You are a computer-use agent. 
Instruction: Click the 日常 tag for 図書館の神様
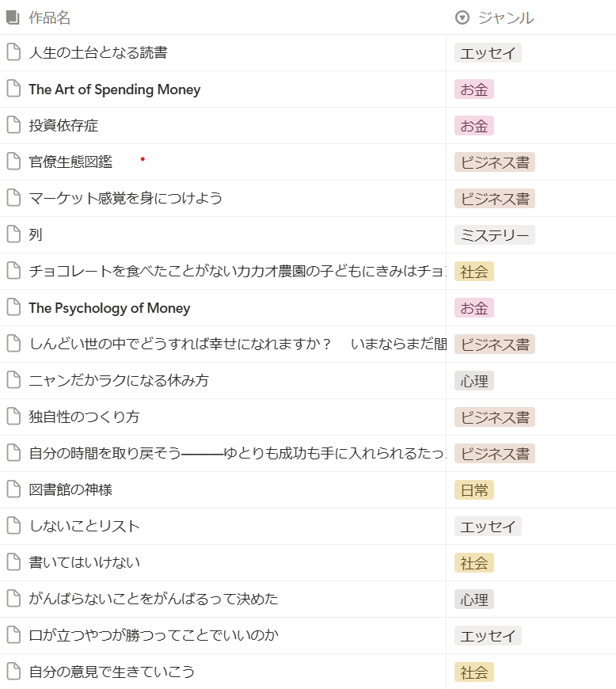(474, 490)
